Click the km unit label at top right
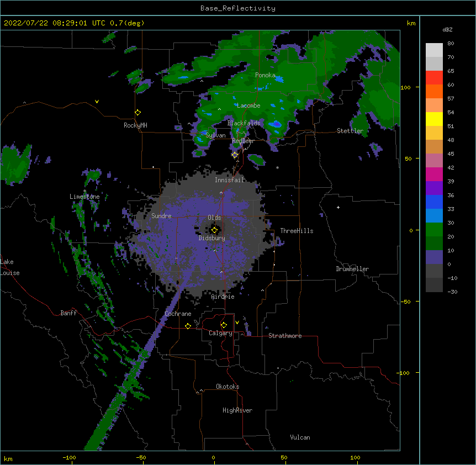 pos(411,23)
